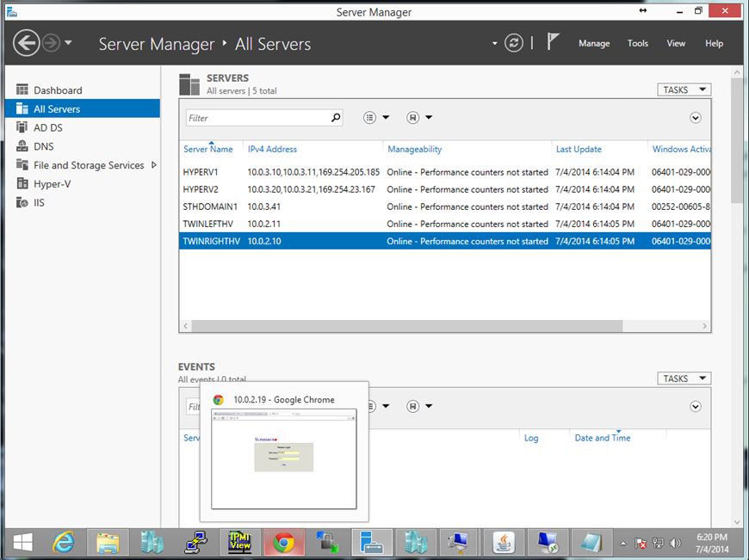Open Internet Explorer from the taskbar
This screenshot has height=560, width=749.
[64, 542]
